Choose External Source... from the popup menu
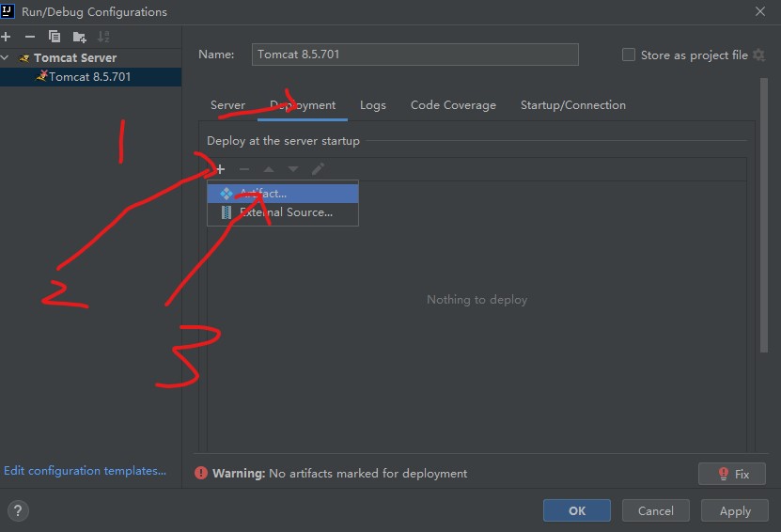 [x=282, y=212]
